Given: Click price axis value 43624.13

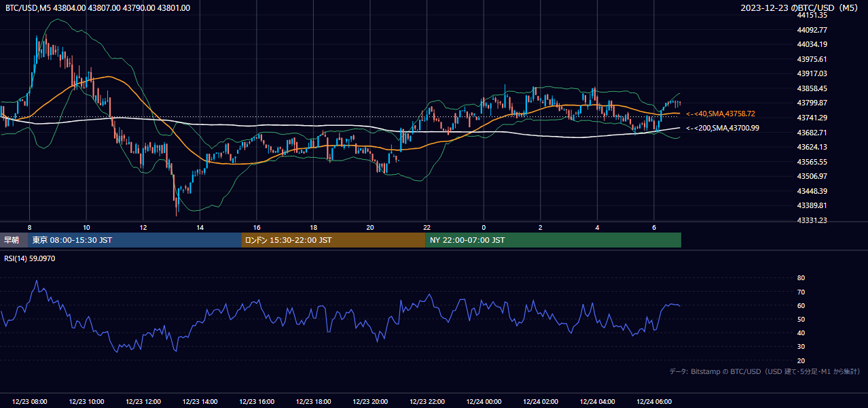Looking at the screenshot, I should [x=812, y=147].
